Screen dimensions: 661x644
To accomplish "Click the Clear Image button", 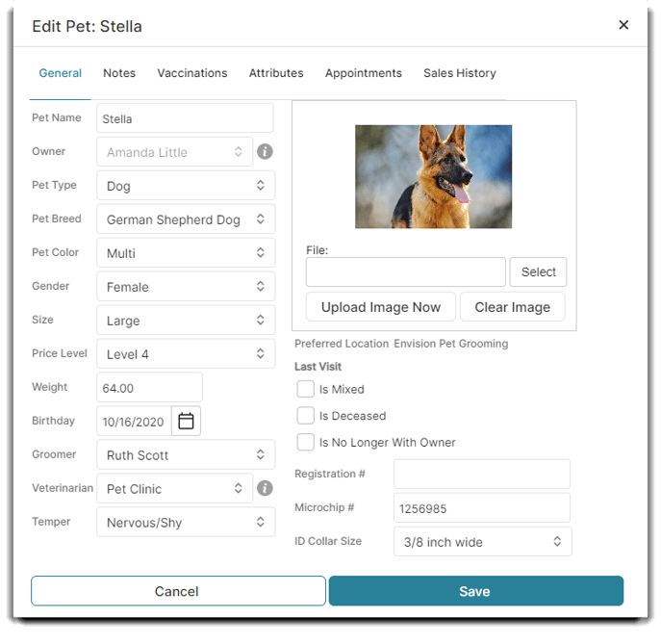I will coord(512,307).
